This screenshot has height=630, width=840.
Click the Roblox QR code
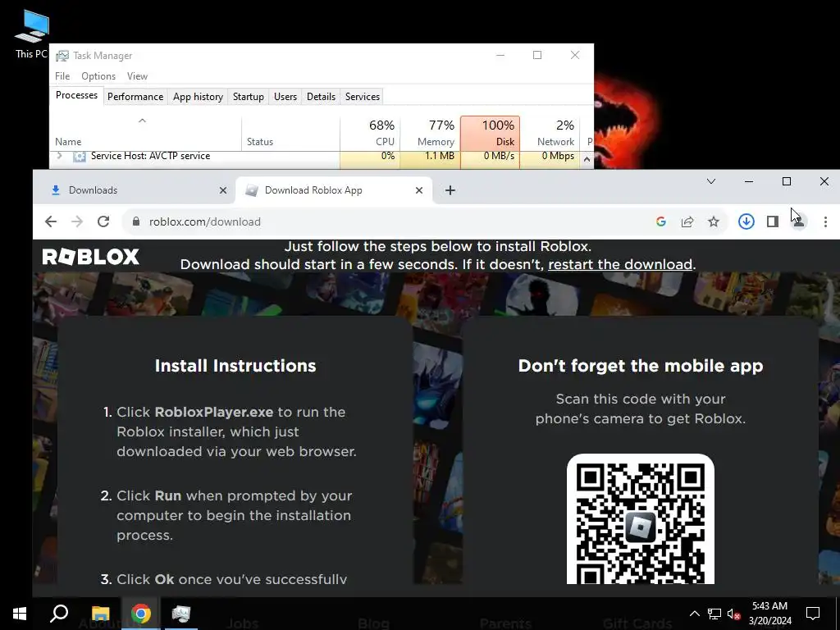(641, 519)
